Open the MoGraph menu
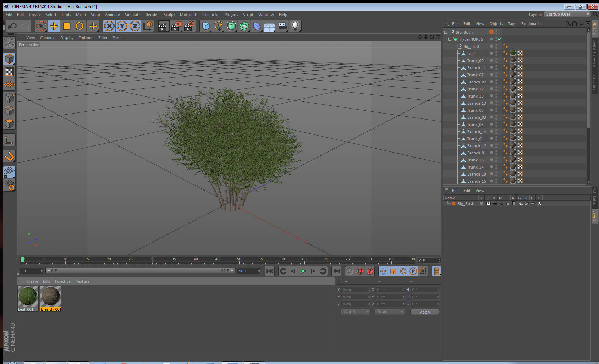 pyautogui.click(x=188, y=15)
